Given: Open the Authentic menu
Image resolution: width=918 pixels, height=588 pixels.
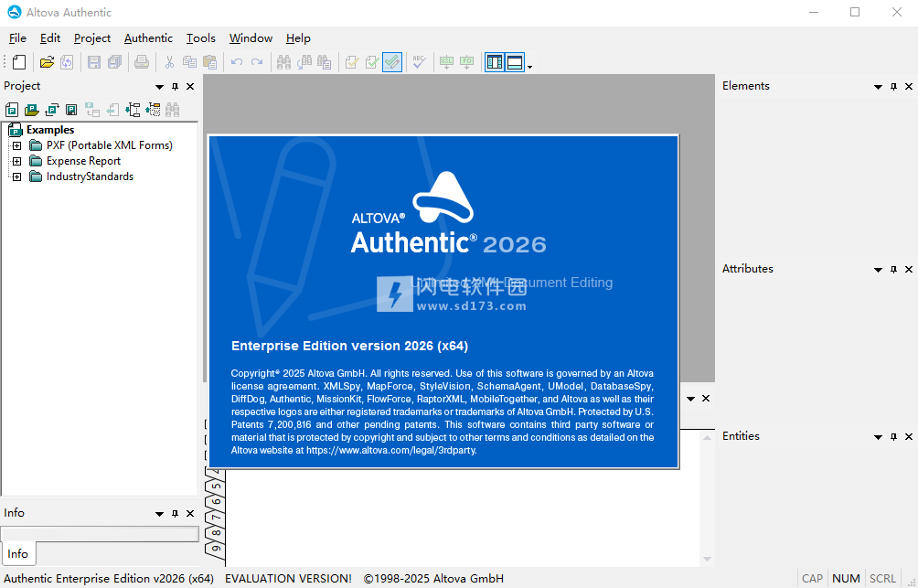Looking at the screenshot, I should (x=148, y=38).
